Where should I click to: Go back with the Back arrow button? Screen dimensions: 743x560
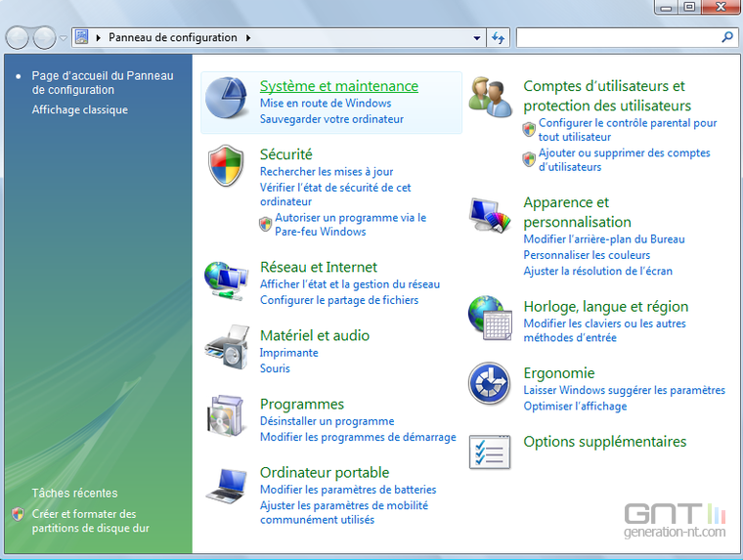[18, 37]
